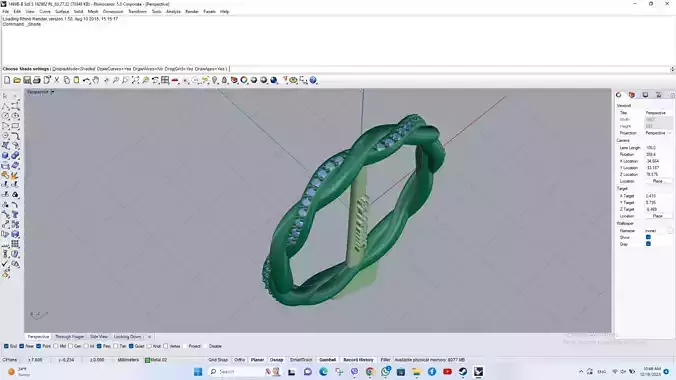Open the Metal 02 layer selector
Image resolution: width=676 pixels, height=380 pixels.
(156, 360)
